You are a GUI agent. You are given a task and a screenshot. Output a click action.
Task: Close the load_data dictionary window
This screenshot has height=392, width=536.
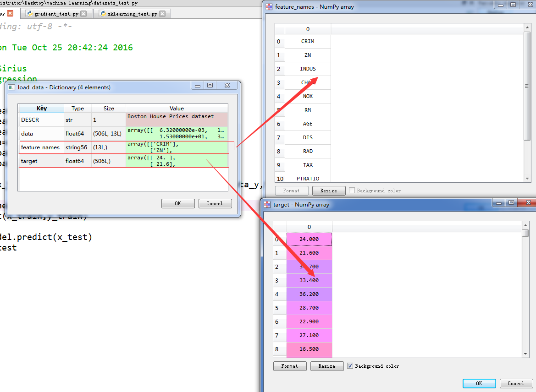[227, 85]
